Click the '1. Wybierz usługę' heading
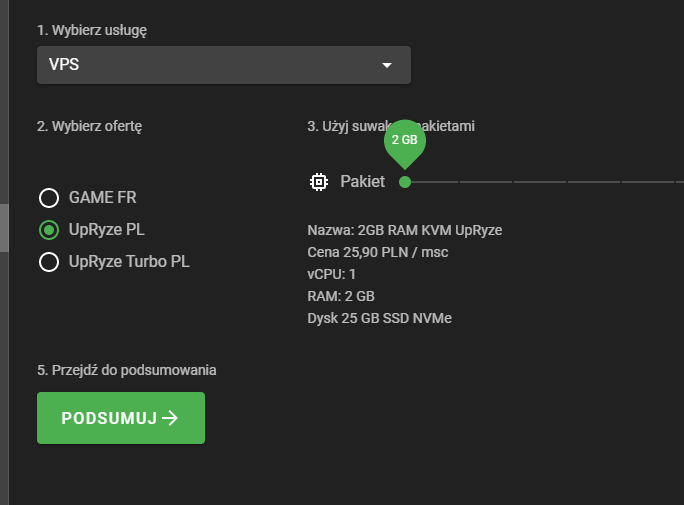Viewport: 684px width, 505px height. click(92, 30)
